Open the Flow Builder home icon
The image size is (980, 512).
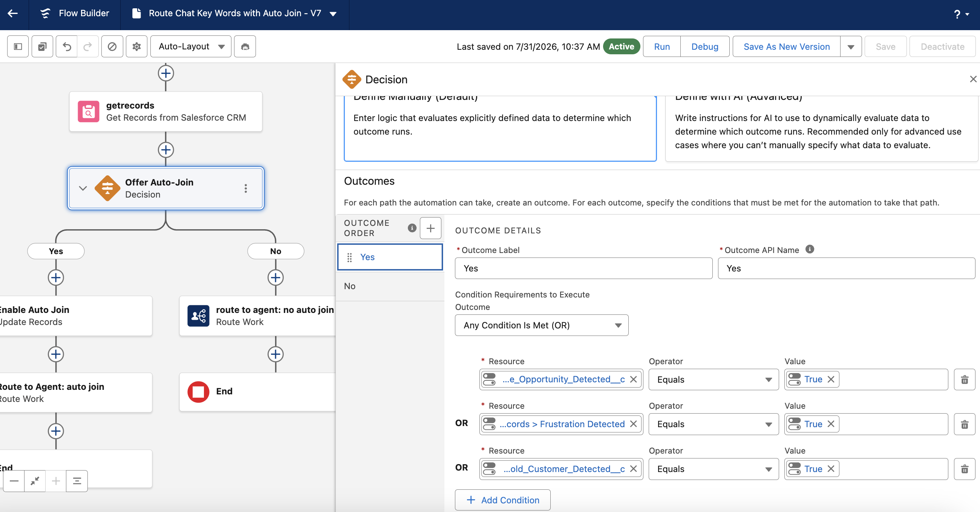(45, 14)
